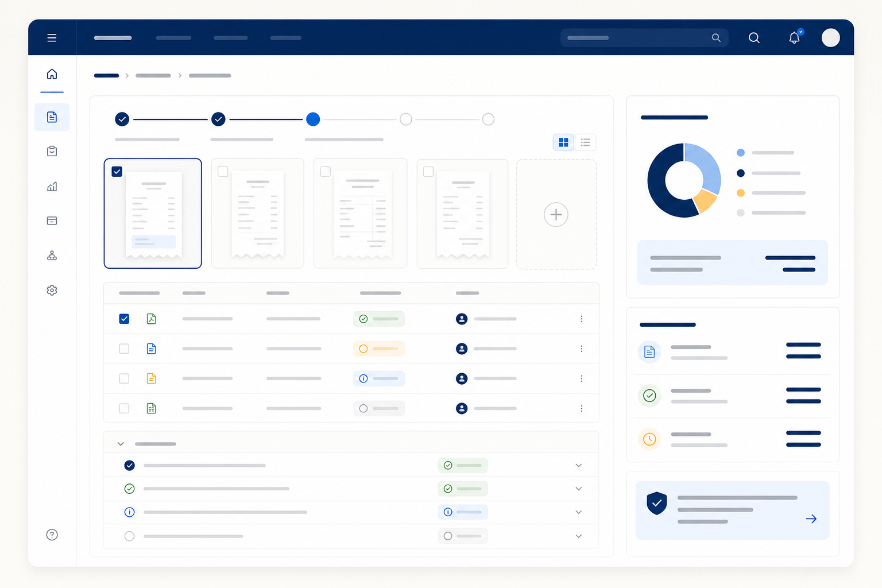Uncheck the first table row checkbox

[x=124, y=319]
